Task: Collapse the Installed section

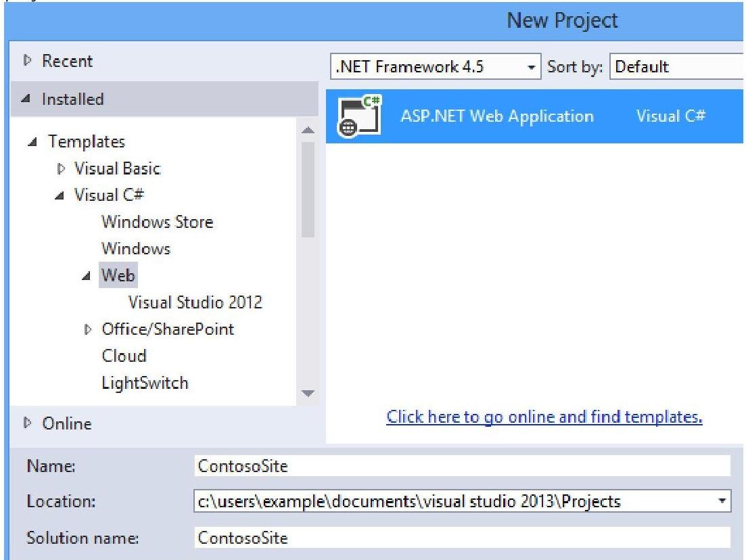Action: coord(28,99)
